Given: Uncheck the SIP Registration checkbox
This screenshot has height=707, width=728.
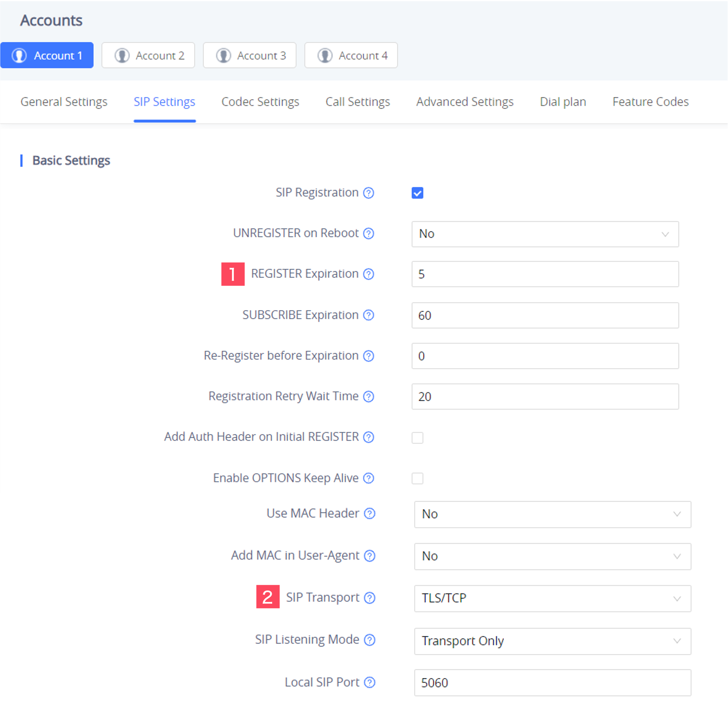Looking at the screenshot, I should (x=418, y=193).
